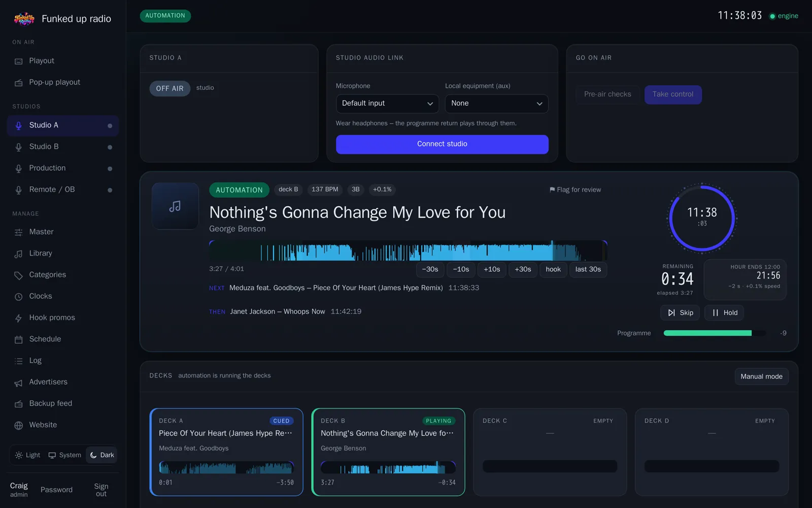Open Pre-air checks
The height and width of the screenshot is (508, 812).
(607, 94)
